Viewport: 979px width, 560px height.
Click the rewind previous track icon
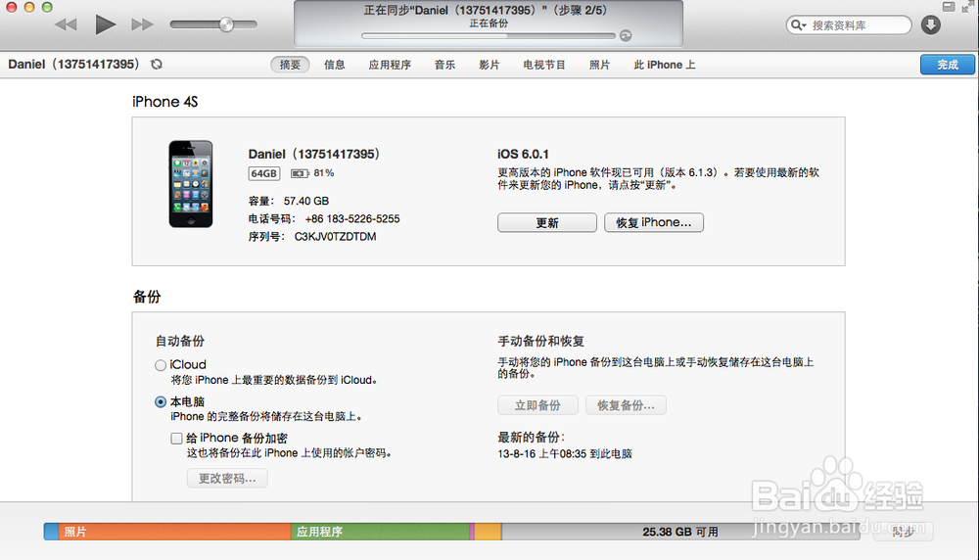pyautogui.click(x=66, y=24)
